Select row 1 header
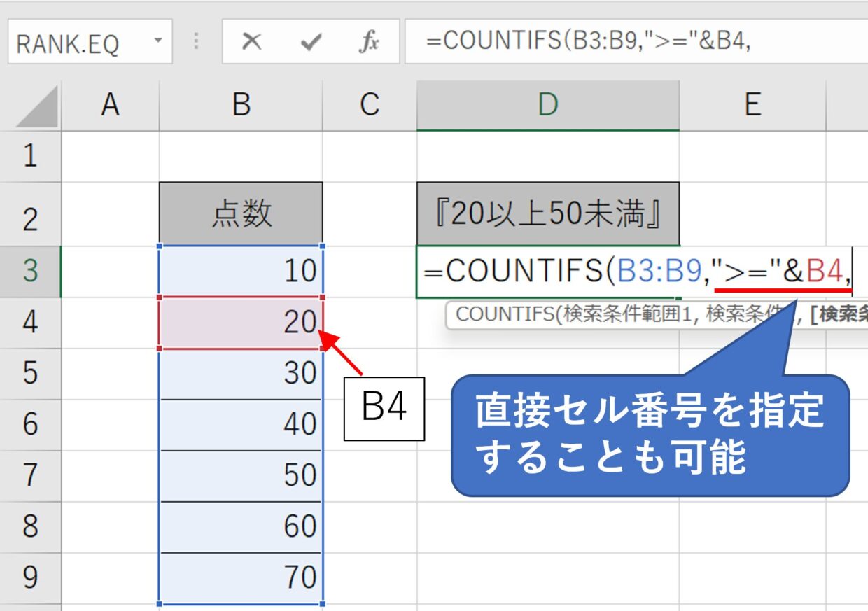 30,156
